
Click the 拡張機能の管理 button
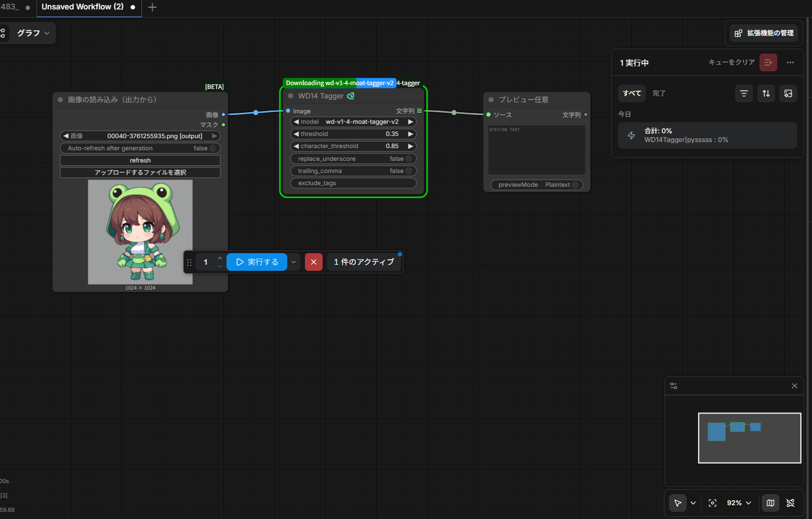(x=764, y=33)
